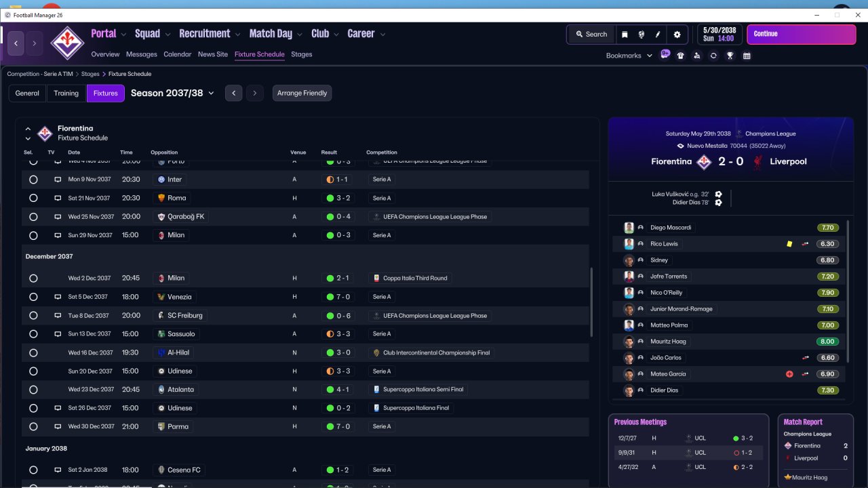Viewport: 868px width, 488px height.
Task: Go forward with the right arrow navigation button
Action: point(35,43)
